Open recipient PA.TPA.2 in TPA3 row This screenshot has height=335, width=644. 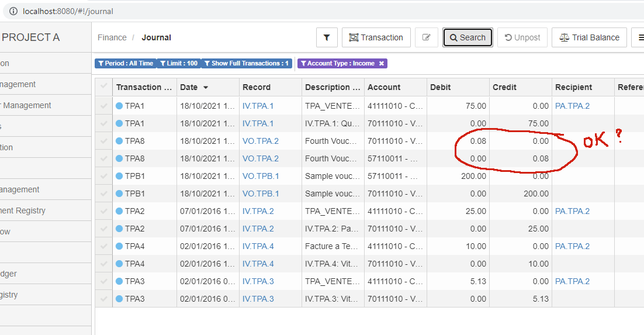tap(573, 282)
